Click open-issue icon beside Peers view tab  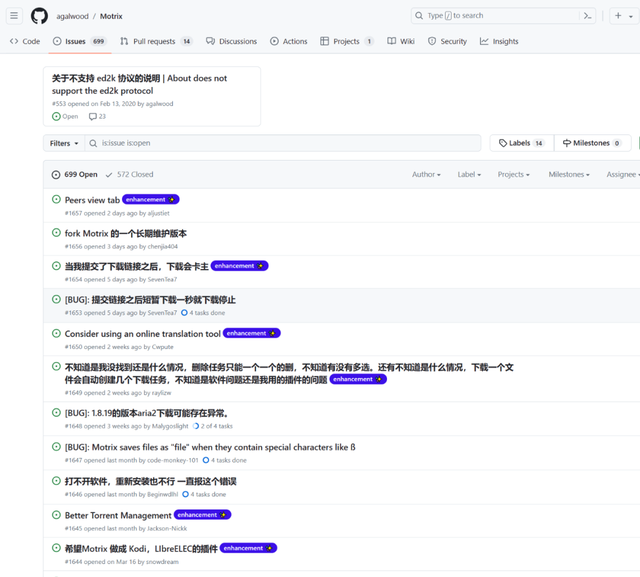click(56, 200)
